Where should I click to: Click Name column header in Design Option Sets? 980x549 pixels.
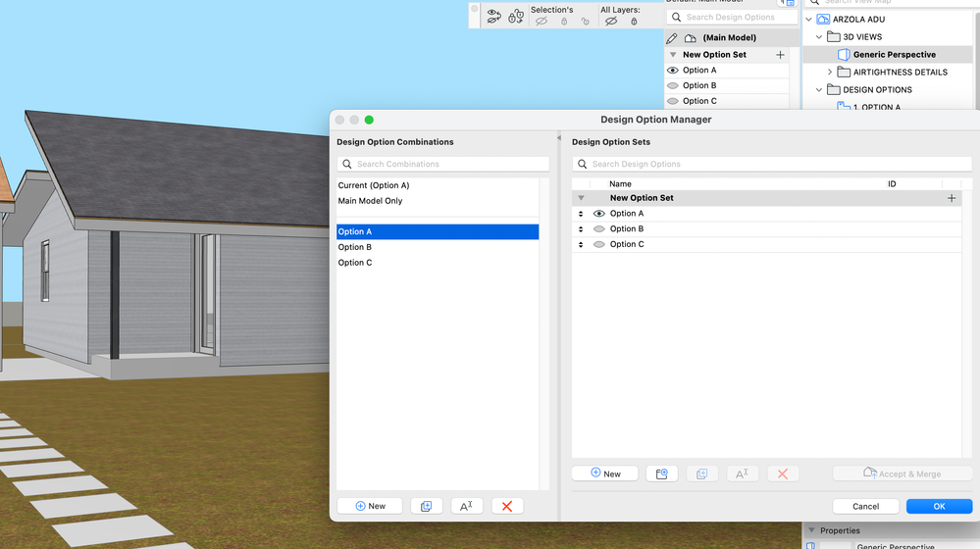pyautogui.click(x=621, y=184)
